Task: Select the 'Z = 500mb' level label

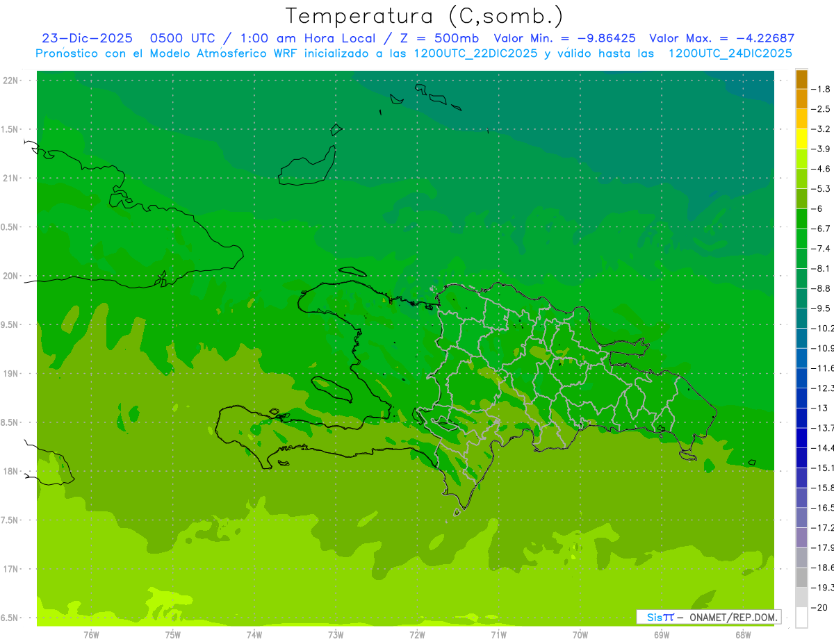Action: pos(439,38)
